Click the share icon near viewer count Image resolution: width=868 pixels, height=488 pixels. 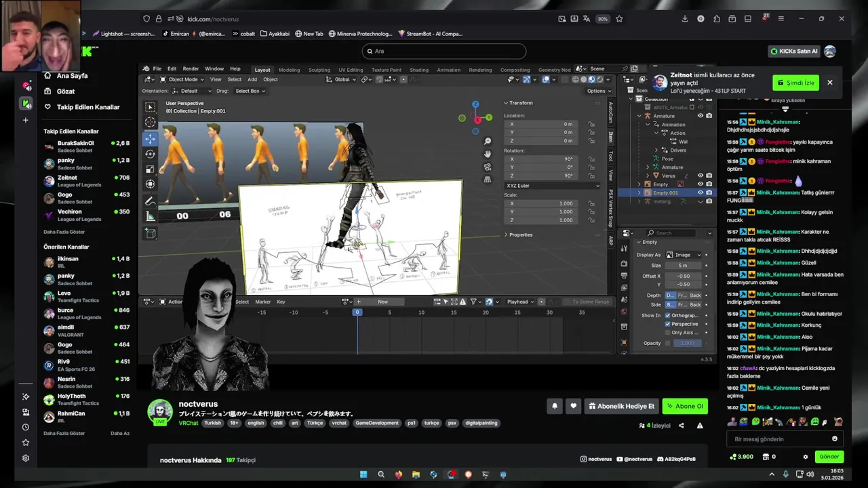tap(682, 426)
